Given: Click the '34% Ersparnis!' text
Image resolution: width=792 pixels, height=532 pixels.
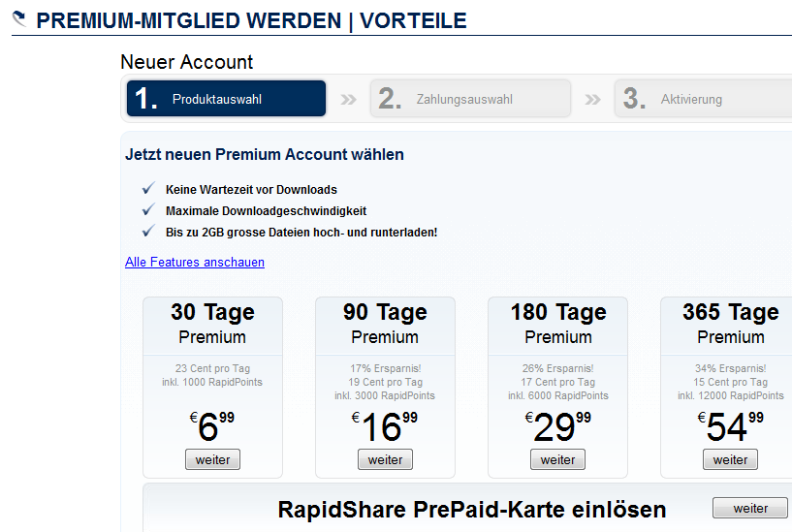Looking at the screenshot, I should (x=730, y=368).
